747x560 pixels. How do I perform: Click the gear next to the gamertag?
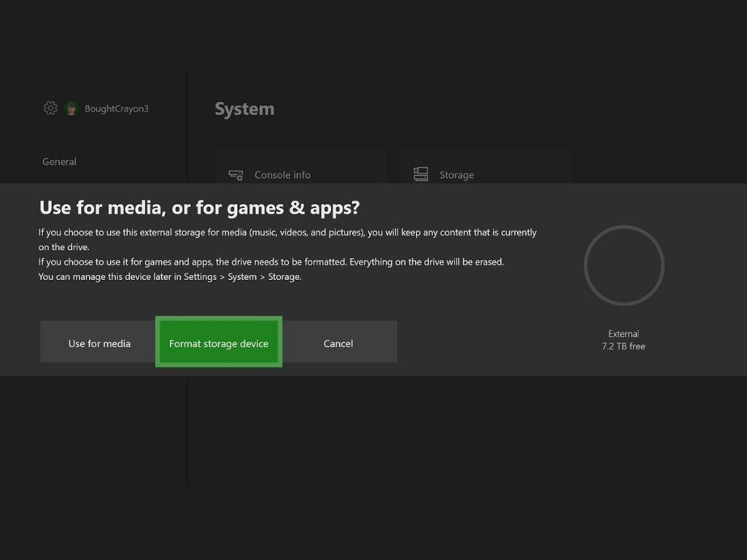pyautogui.click(x=50, y=108)
